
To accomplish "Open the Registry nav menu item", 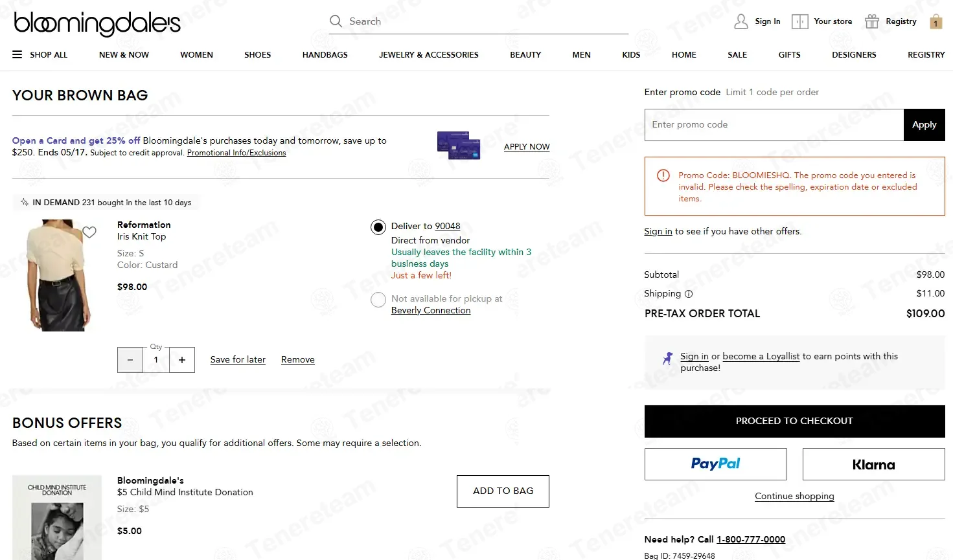I will coord(926,55).
